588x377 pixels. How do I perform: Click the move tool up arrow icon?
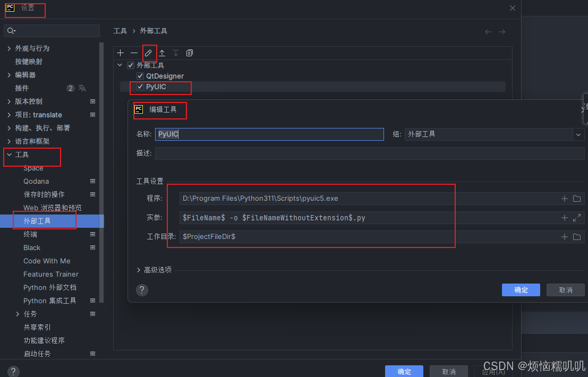tap(162, 53)
